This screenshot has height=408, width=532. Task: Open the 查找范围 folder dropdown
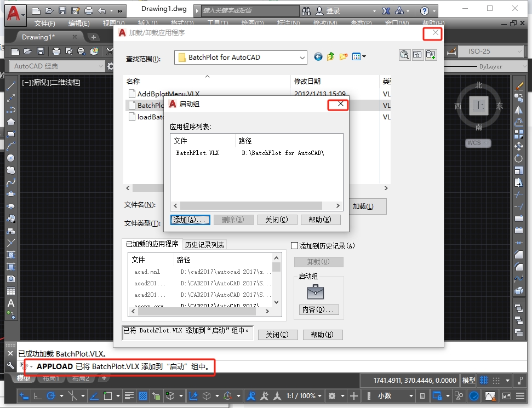[302, 57]
